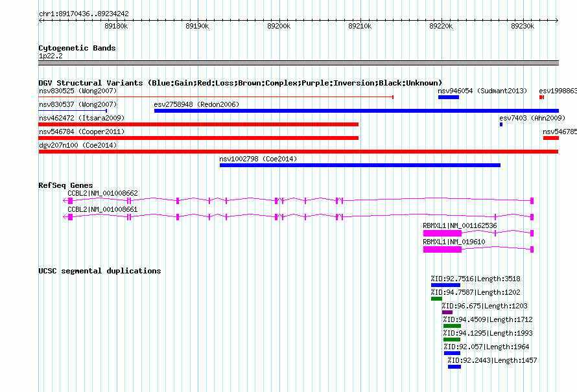Viewport: 577px width, 392px height.
Task: Open the RBMXL1|NM_019610 gene label
Action: tap(454, 242)
